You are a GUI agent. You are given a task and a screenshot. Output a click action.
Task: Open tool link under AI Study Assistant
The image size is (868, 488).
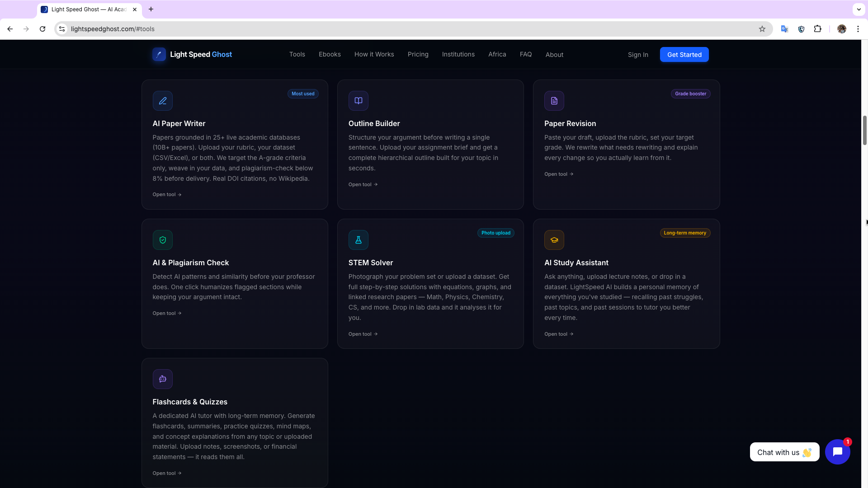click(559, 334)
